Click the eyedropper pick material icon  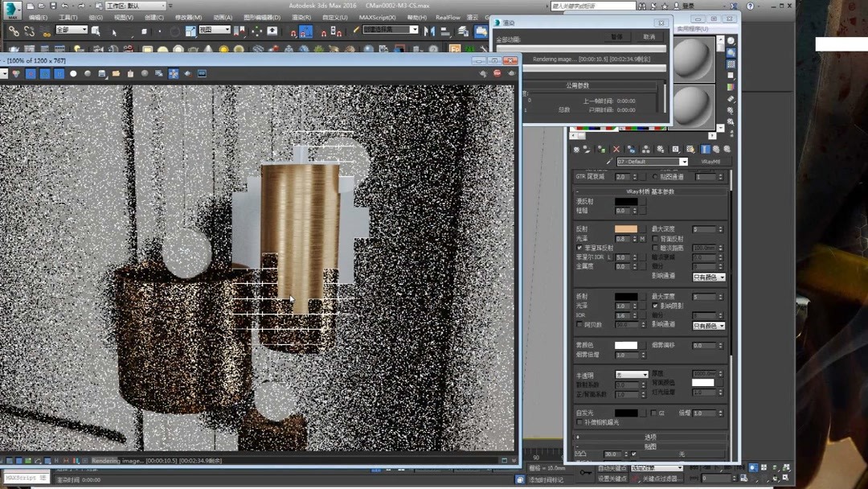608,162
